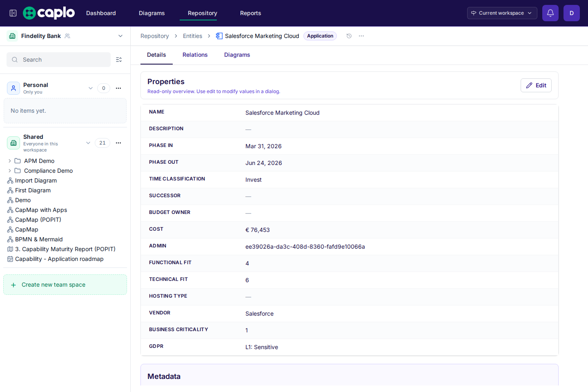
Task: Click Time Classification value Invest
Action: (x=254, y=180)
